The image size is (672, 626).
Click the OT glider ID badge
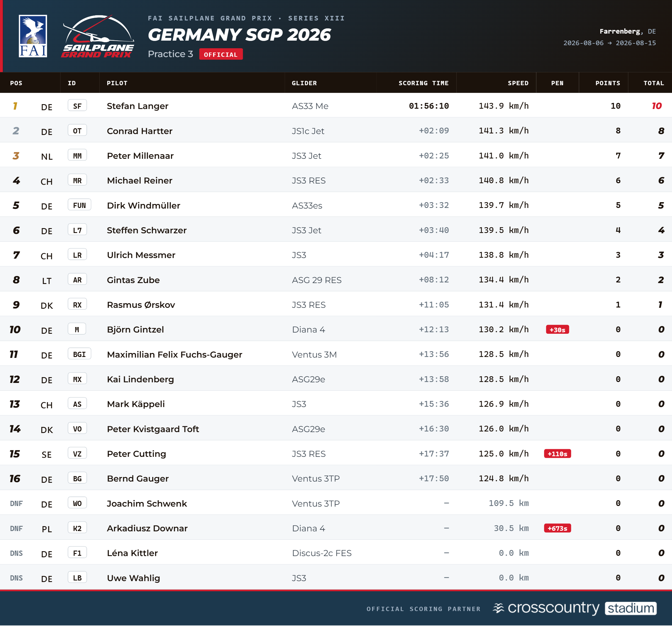(x=77, y=130)
